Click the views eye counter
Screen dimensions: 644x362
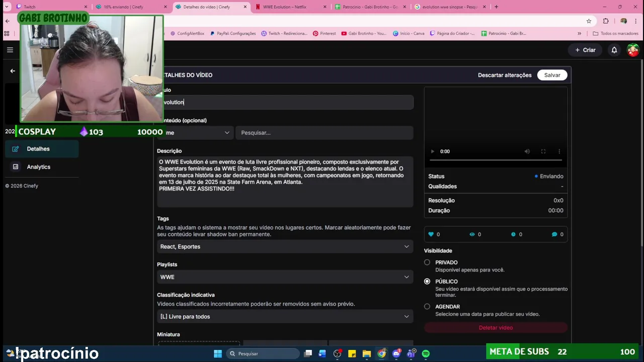point(475,234)
